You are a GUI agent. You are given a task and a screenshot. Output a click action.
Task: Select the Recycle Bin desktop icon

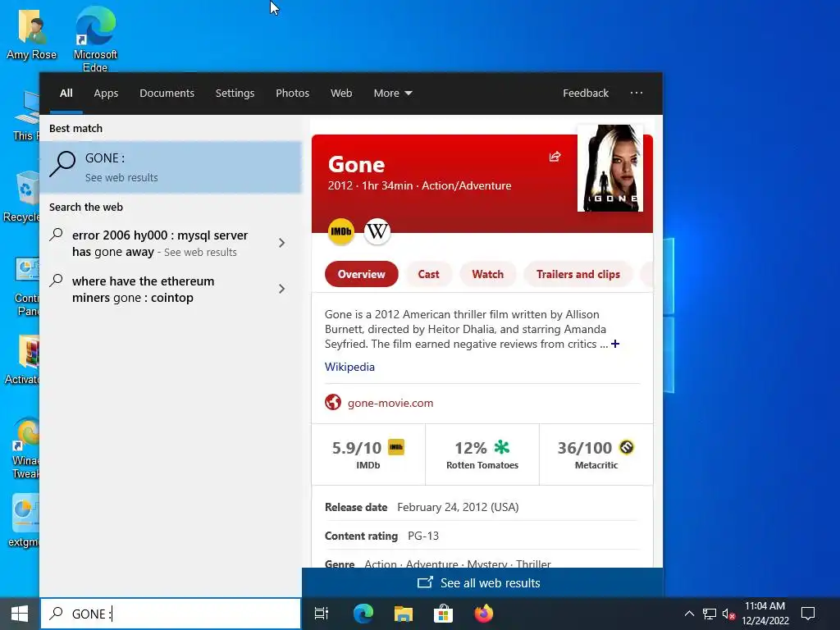[x=21, y=197]
